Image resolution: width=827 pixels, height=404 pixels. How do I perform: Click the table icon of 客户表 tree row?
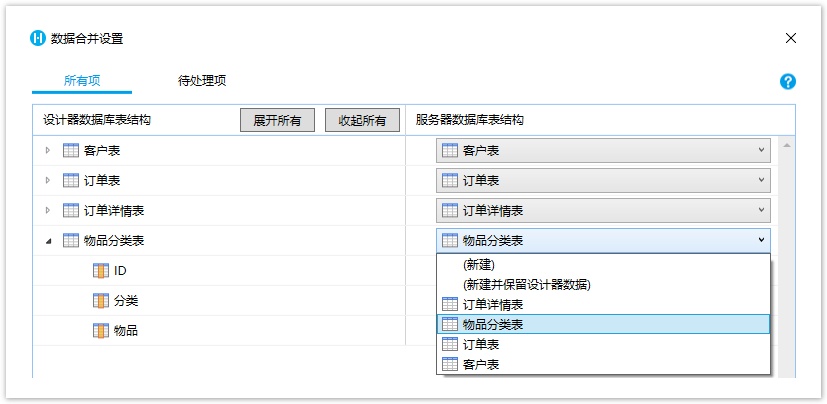[x=71, y=151]
